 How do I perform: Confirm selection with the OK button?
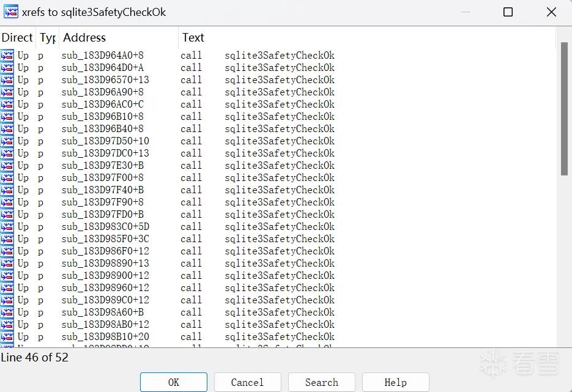click(174, 382)
